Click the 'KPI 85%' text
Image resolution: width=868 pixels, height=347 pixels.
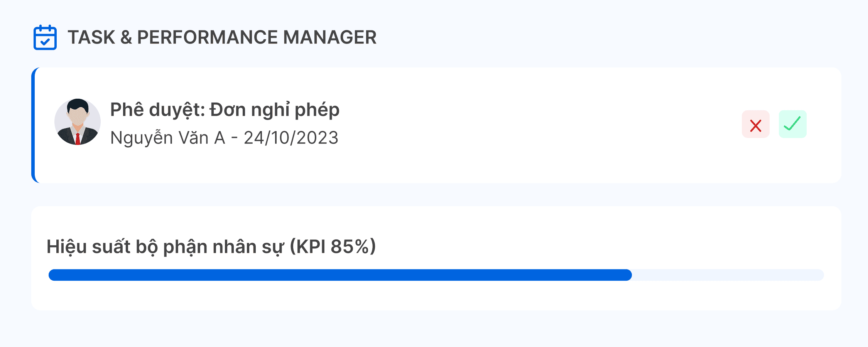point(332,247)
